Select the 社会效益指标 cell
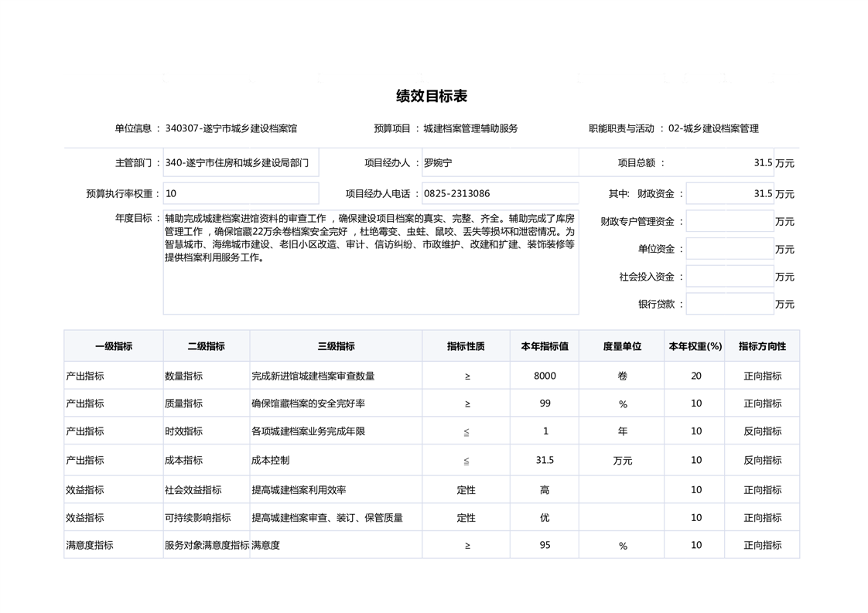868x613 pixels. [206, 490]
